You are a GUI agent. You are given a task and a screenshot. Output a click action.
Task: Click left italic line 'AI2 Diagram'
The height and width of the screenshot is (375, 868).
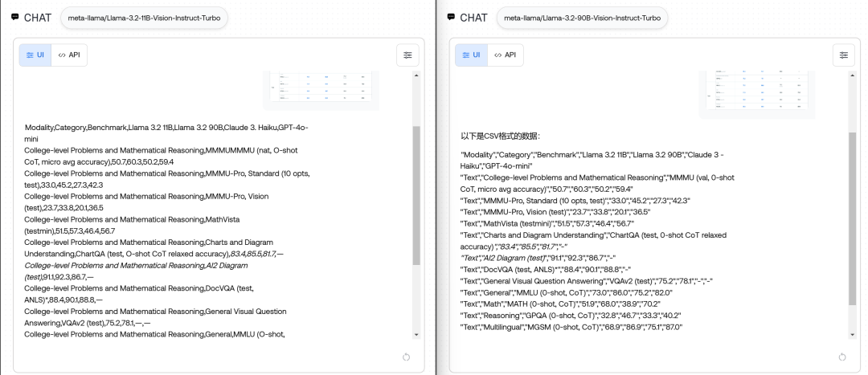(136, 266)
